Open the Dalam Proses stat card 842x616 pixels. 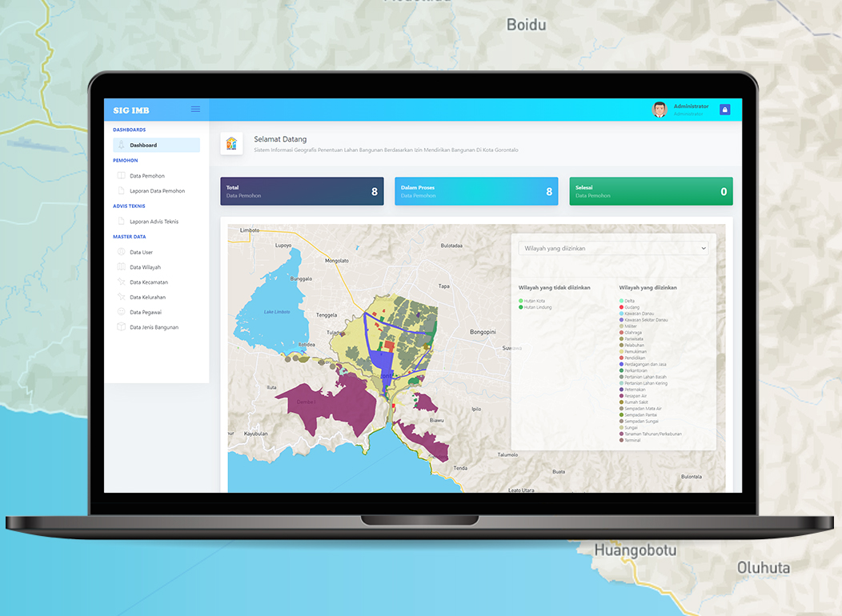pos(476,191)
